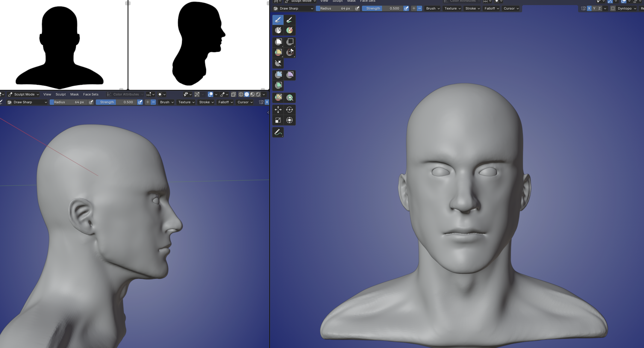Enable Add direction plus in left viewport

tap(148, 102)
